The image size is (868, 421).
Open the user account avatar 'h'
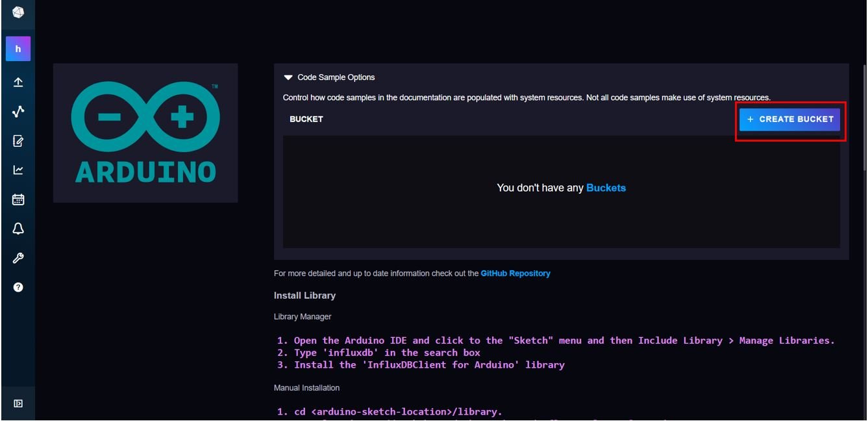18,49
